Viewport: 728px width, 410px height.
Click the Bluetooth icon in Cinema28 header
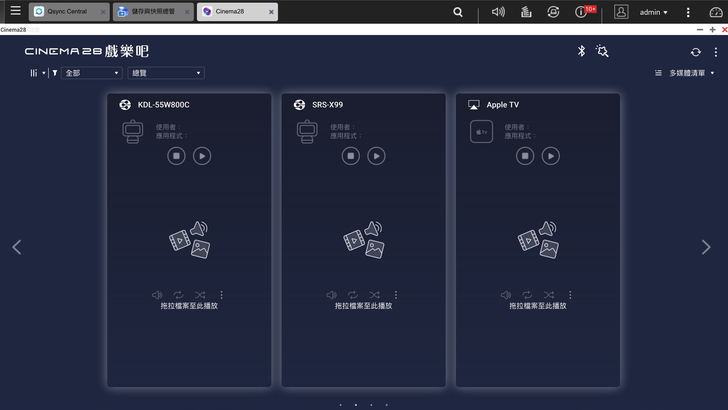click(x=582, y=51)
